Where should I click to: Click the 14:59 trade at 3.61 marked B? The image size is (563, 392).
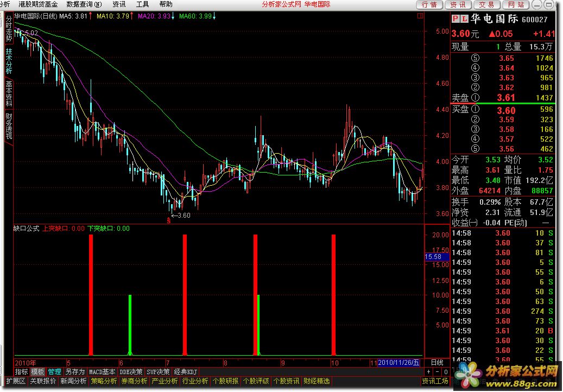[x=503, y=331]
